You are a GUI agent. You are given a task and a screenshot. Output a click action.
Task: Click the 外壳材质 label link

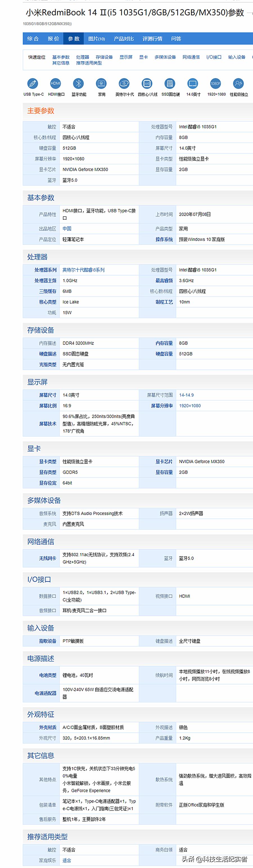[x=48, y=728]
